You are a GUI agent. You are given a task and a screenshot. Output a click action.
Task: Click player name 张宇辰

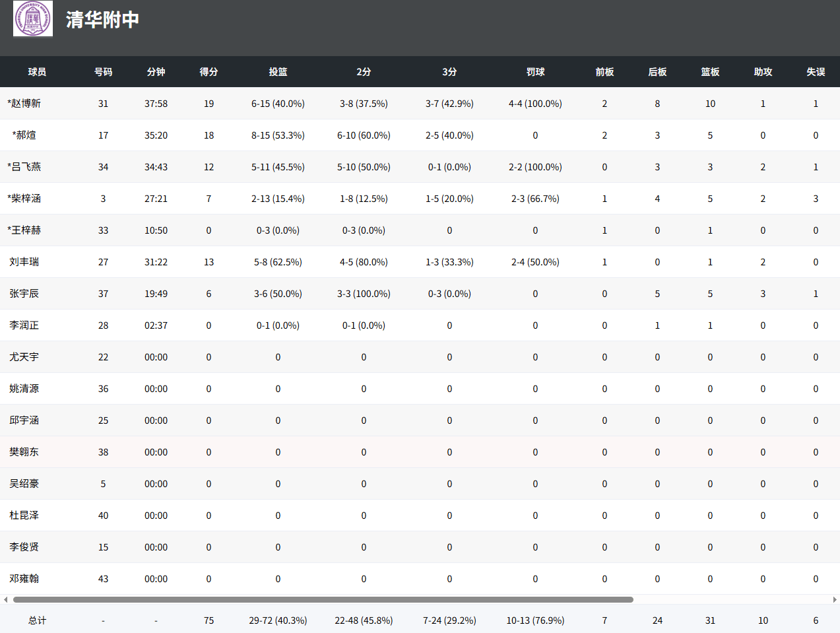click(x=24, y=294)
